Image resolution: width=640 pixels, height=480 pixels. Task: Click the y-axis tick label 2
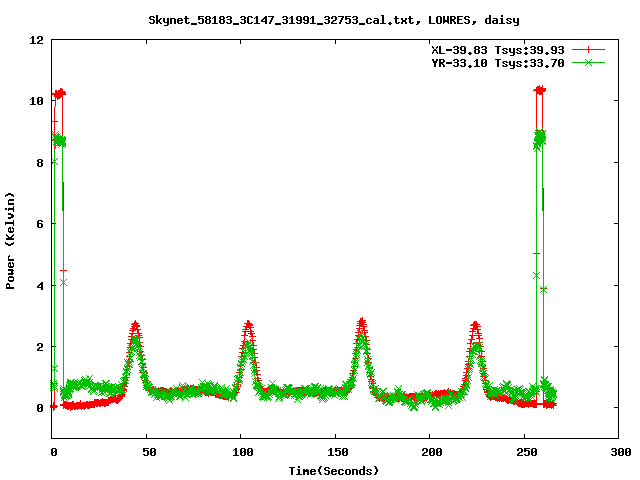40,347
